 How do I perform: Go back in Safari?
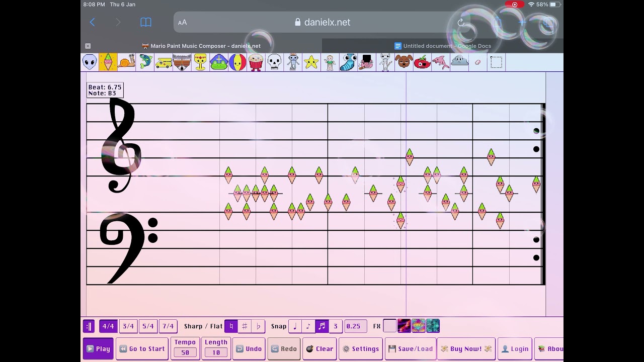point(92,22)
